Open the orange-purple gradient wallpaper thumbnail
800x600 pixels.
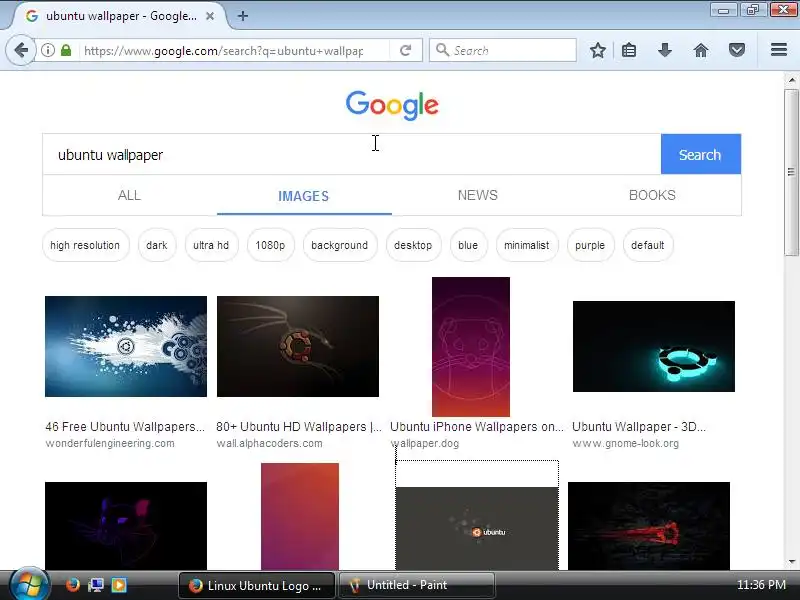tap(299, 516)
